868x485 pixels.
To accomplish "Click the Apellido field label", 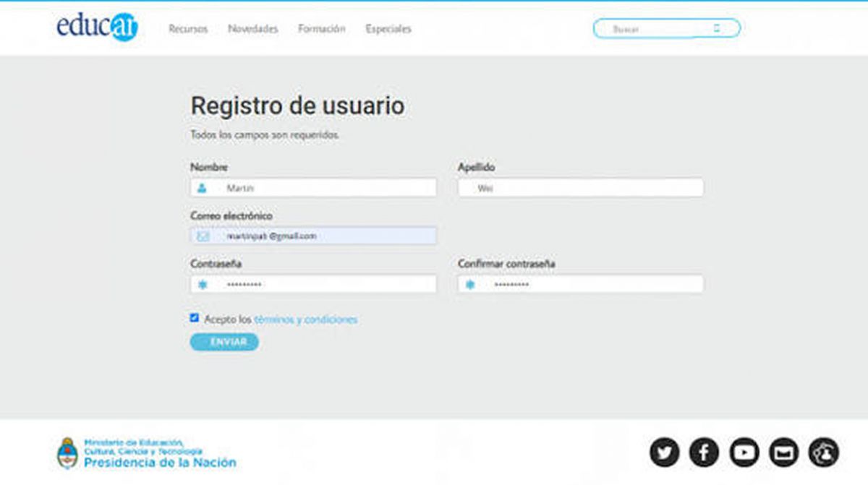I will click(477, 167).
